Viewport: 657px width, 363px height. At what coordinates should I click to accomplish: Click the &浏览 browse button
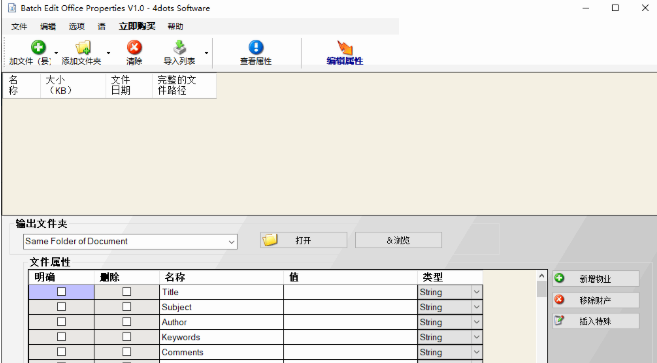[x=398, y=240]
